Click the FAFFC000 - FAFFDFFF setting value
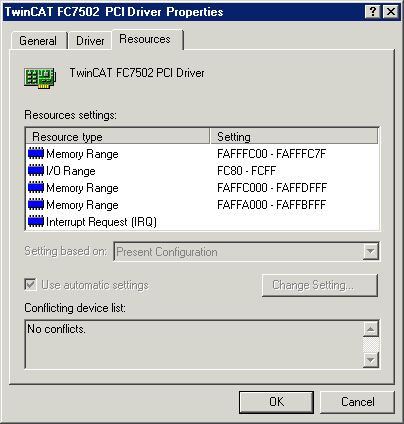 272,188
